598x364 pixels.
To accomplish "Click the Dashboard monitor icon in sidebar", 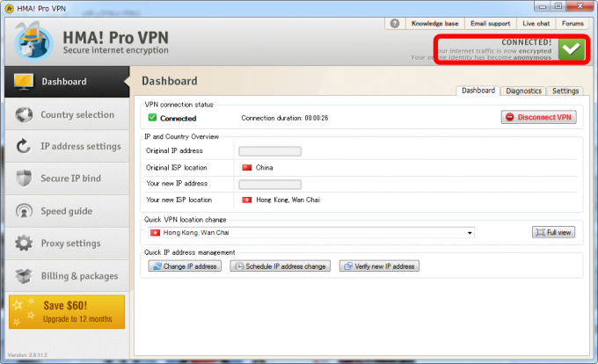I will click(24, 82).
